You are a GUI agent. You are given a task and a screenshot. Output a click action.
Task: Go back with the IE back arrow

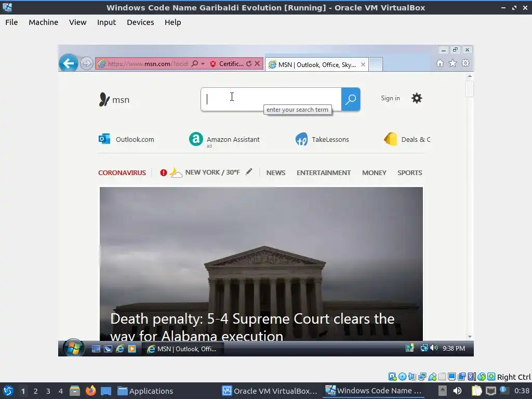coord(68,63)
